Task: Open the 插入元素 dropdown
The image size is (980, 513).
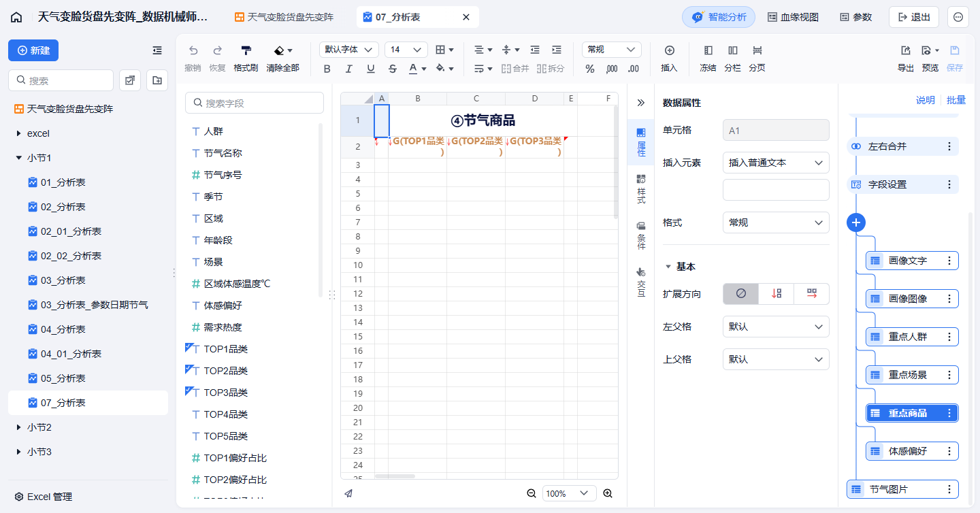Action: click(776, 163)
